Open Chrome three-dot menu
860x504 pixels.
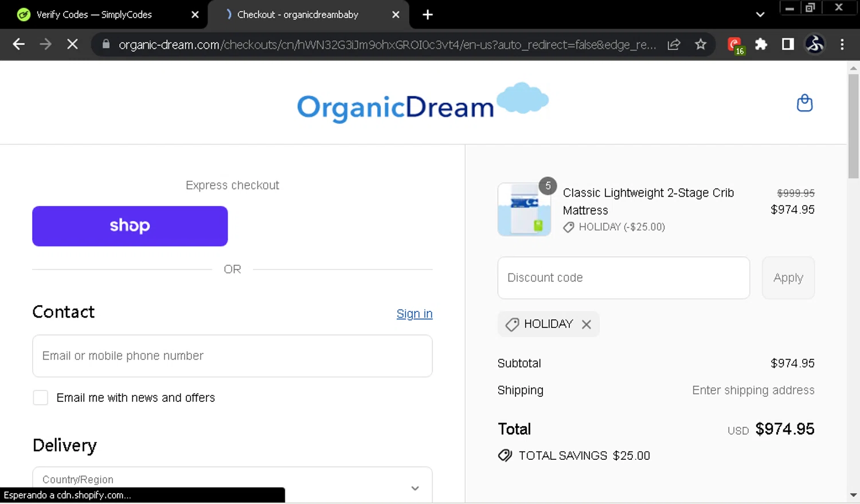pos(842,44)
